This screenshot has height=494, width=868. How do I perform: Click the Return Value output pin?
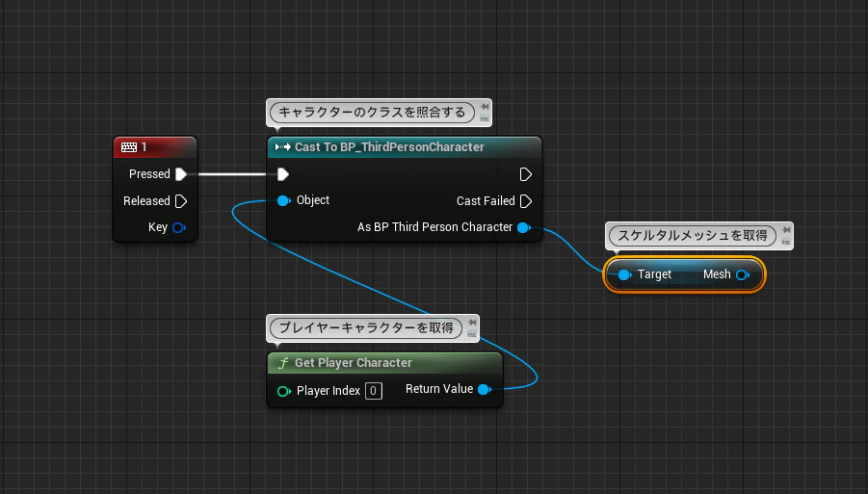(x=485, y=389)
